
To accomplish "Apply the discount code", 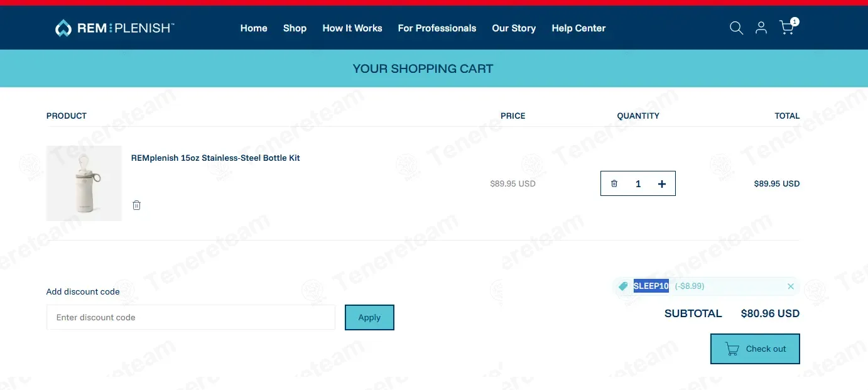I will pyautogui.click(x=369, y=317).
